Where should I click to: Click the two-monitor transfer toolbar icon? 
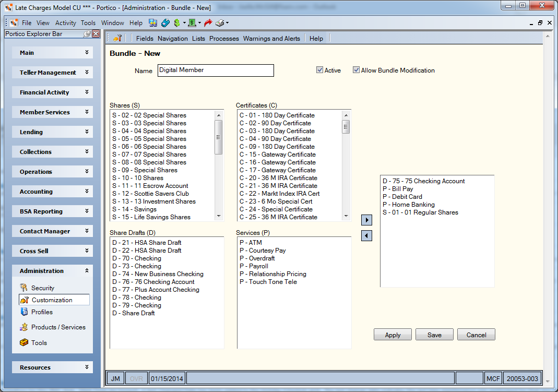pyautogui.click(x=153, y=23)
